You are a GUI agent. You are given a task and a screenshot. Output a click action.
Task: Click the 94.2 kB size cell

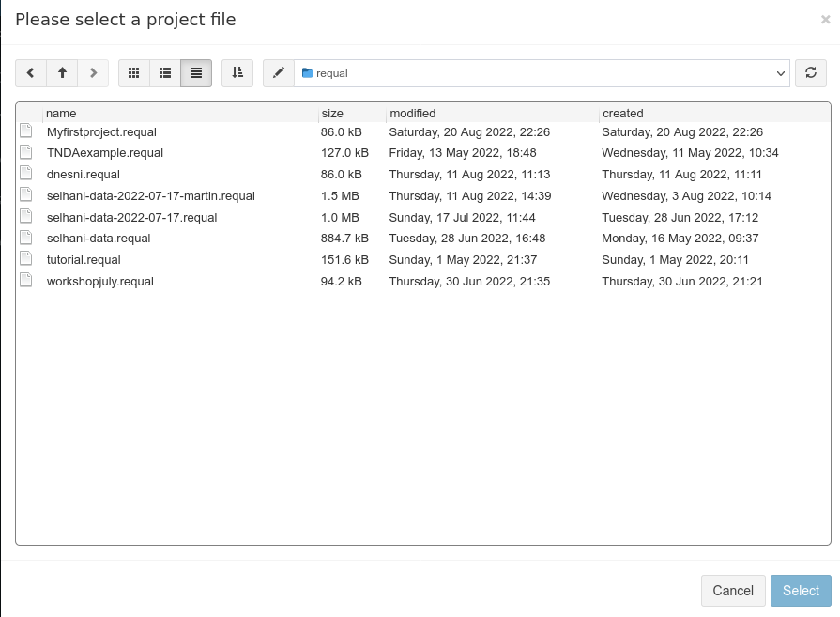[342, 282]
